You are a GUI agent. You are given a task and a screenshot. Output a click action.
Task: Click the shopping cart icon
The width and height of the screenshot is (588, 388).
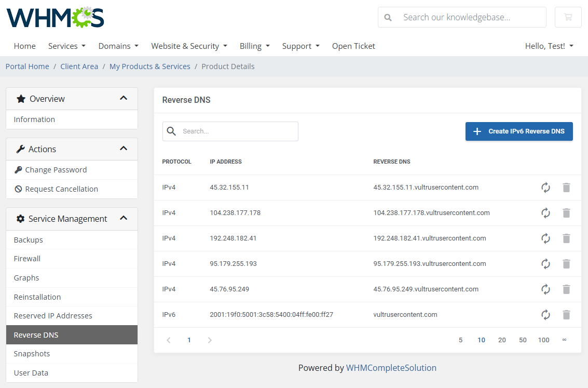568,17
